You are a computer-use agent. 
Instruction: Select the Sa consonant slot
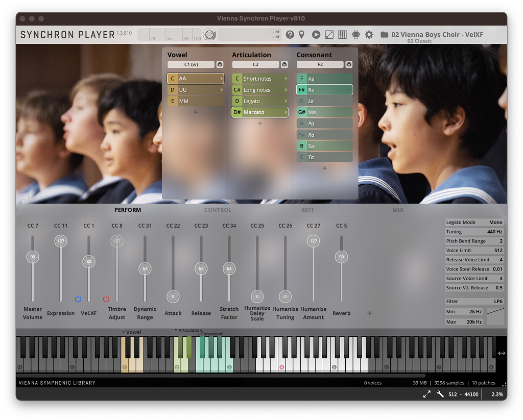pyautogui.click(x=324, y=146)
